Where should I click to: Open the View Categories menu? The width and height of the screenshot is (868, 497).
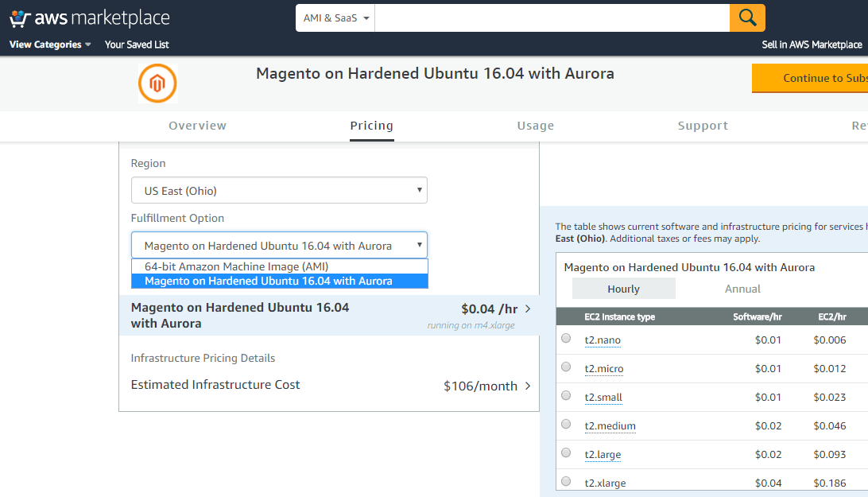50,45
